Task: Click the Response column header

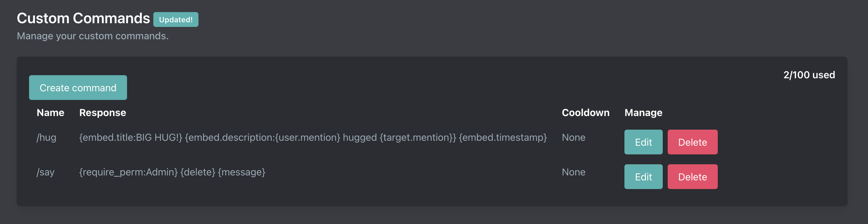Action: click(x=102, y=113)
